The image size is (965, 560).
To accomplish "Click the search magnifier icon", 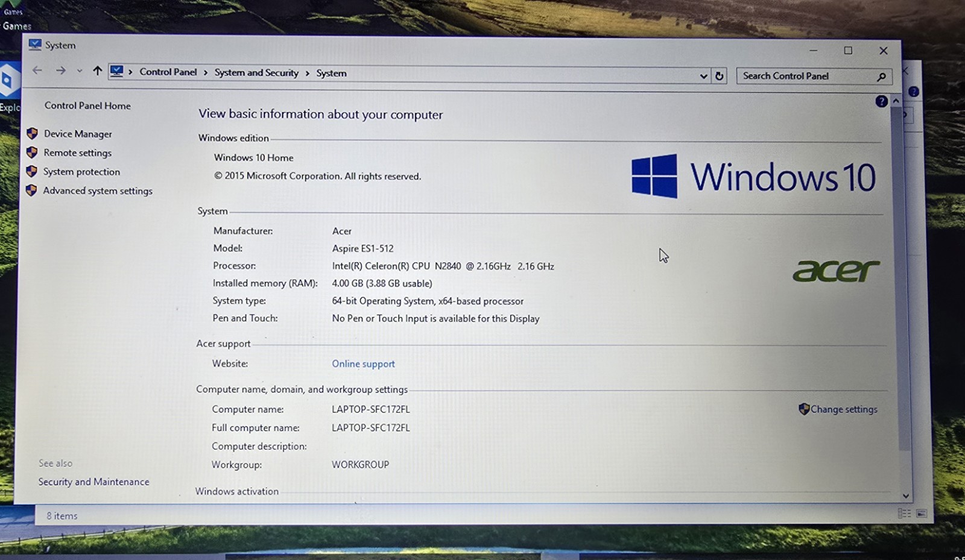I will click(881, 77).
